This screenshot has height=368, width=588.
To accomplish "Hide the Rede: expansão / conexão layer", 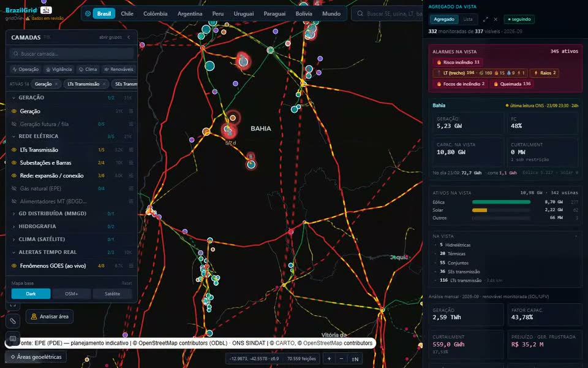I will [14, 175].
